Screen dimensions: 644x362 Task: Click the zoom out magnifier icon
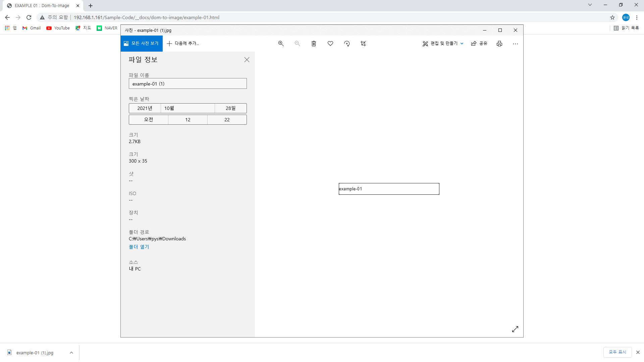pos(297,44)
